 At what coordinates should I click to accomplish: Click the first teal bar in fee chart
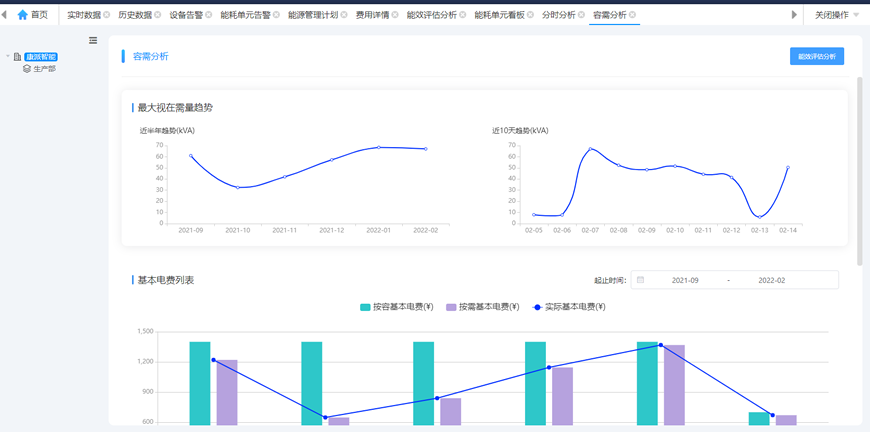click(x=200, y=384)
